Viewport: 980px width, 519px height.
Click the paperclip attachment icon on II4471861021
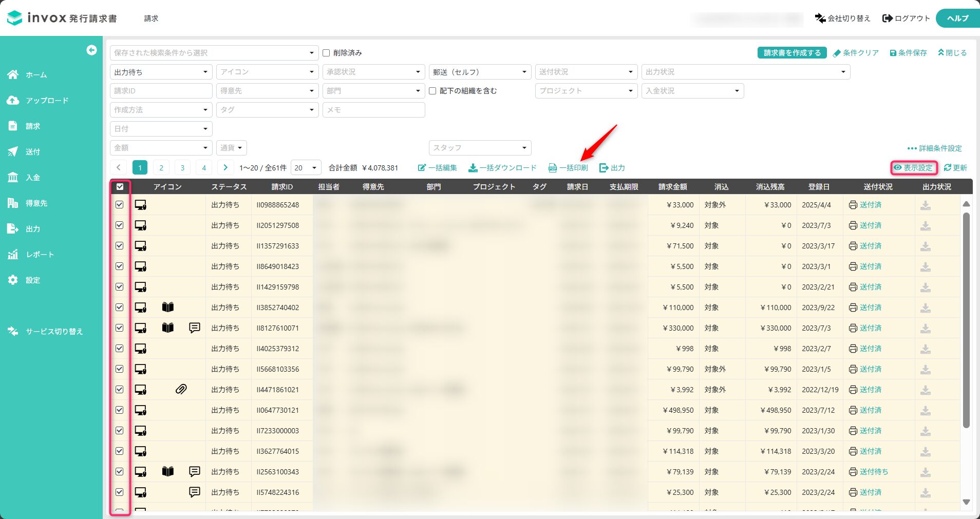pyautogui.click(x=181, y=390)
